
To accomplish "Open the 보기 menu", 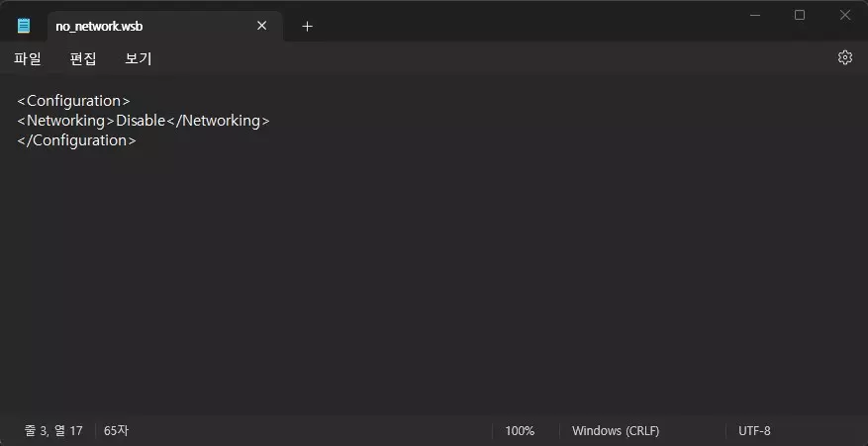I will (x=139, y=58).
